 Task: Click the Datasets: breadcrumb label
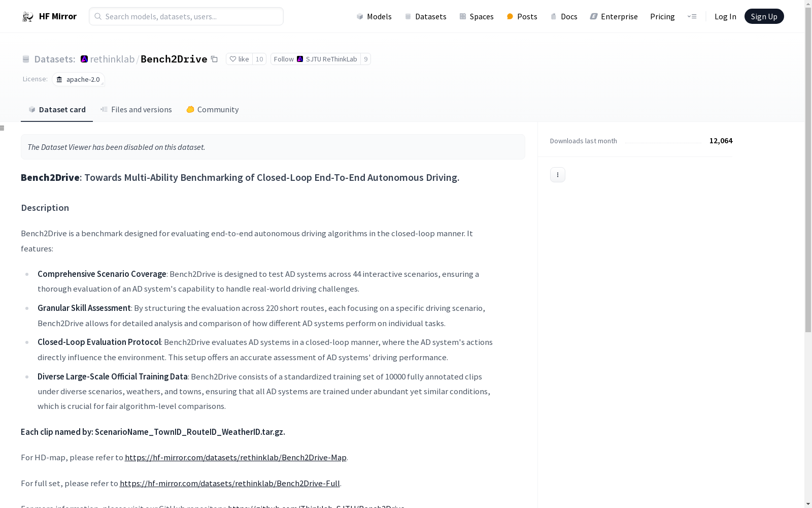tap(55, 59)
